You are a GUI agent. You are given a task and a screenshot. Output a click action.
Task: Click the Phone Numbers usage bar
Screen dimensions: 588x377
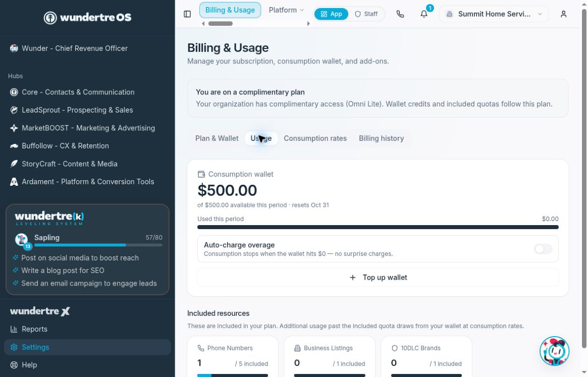233,375
